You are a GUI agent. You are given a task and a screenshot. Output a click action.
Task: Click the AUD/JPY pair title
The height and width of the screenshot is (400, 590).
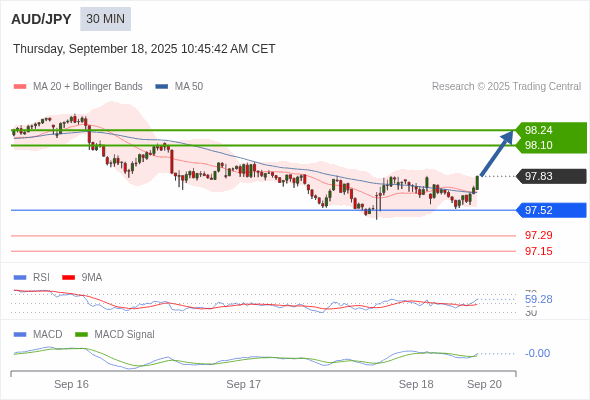[x=41, y=19]
